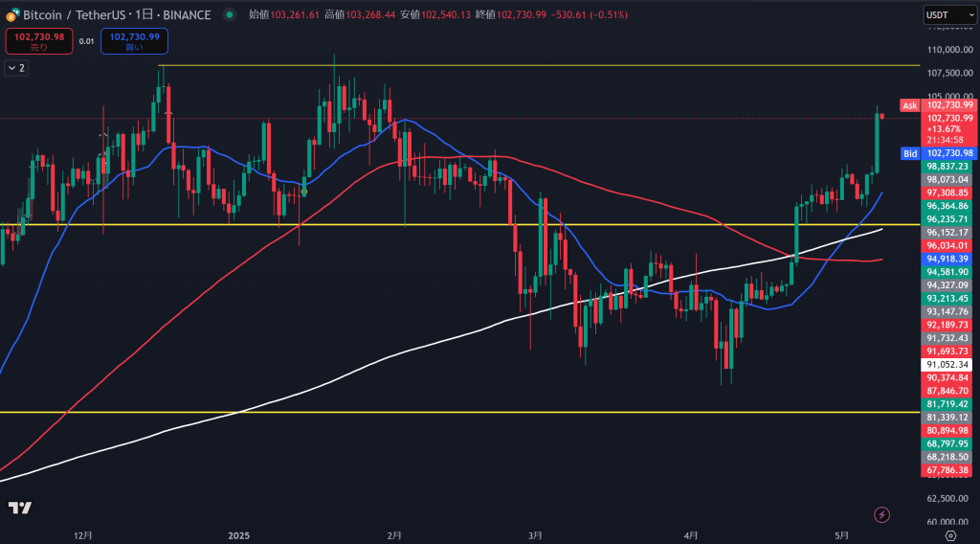Click the closing value 終値102,730.99
This screenshot has width=980, height=544.
511,14
